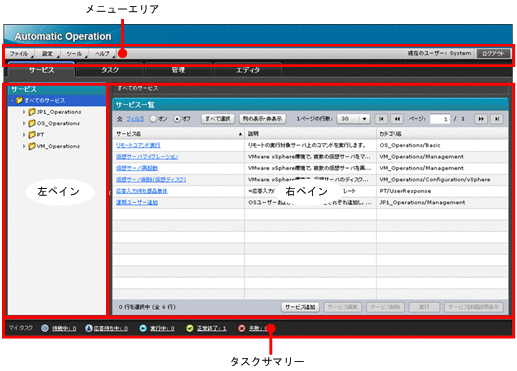Open the ヘルプ menu
Screen dimensions: 517x371
pyautogui.click(x=103, y=54)
